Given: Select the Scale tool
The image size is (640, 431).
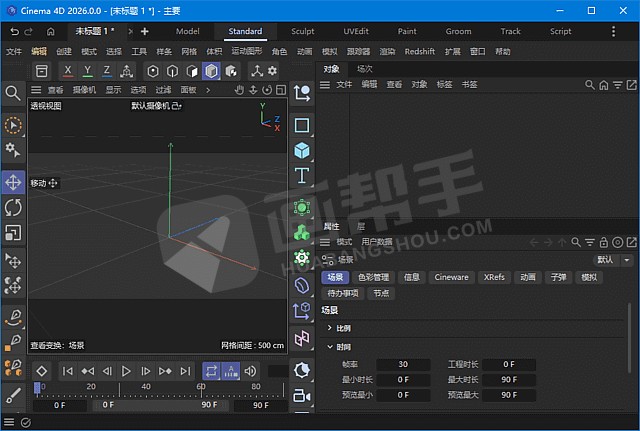Looking at the screenshot, I should coord(13,233).
